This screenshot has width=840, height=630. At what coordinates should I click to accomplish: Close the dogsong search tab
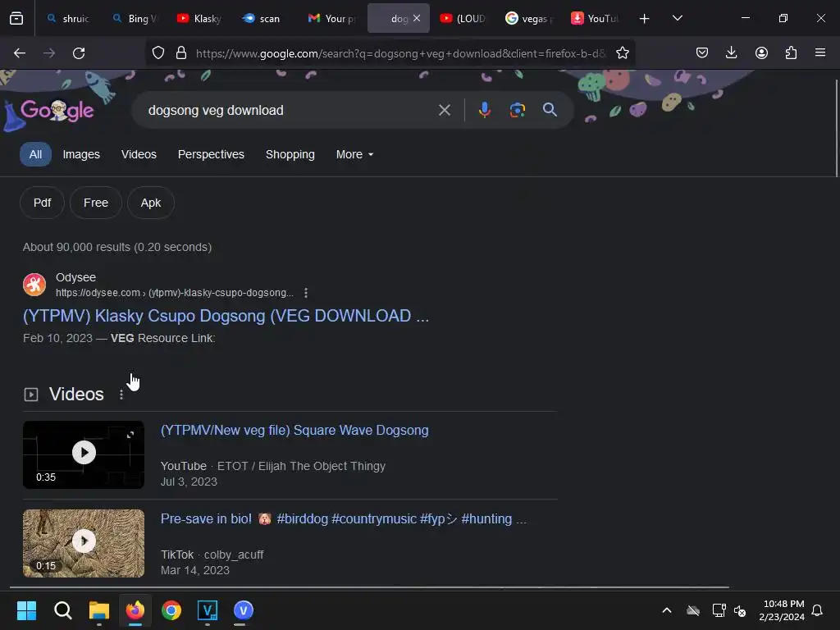click(417, 18)
